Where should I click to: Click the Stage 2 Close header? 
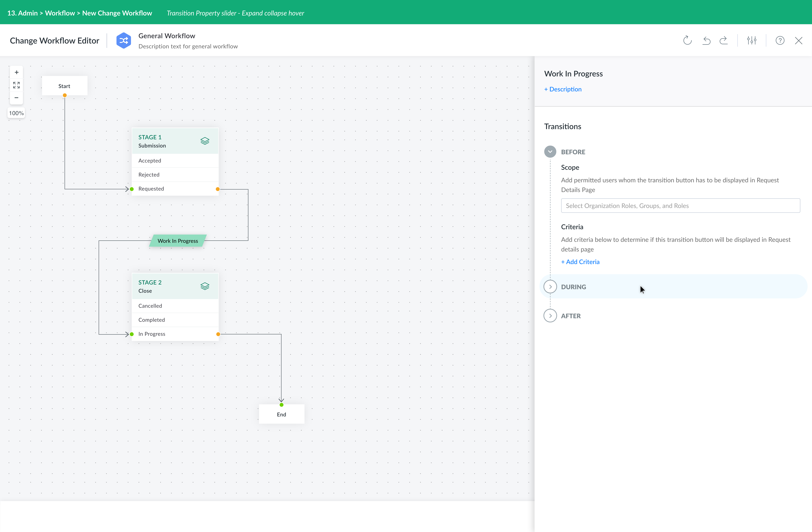(175, 286)
